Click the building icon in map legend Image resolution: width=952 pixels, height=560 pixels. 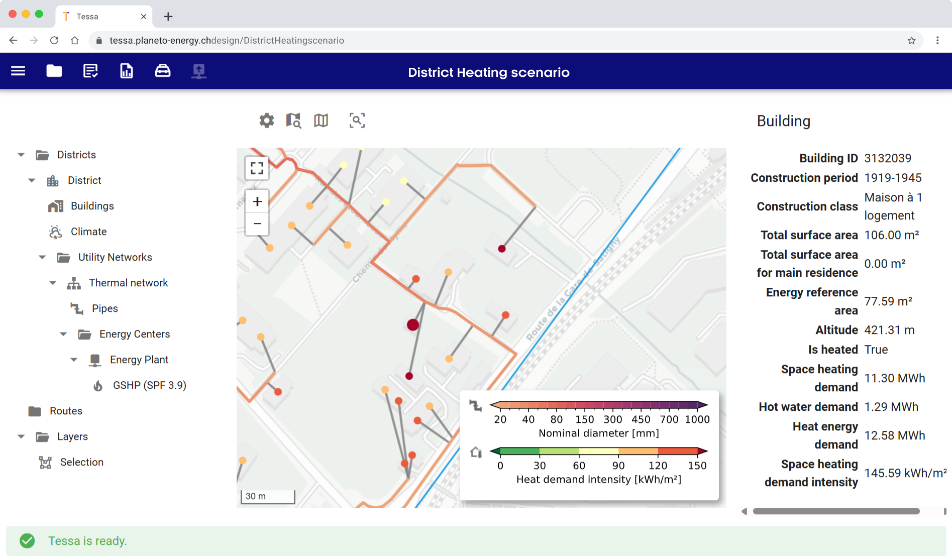coord(476,452)
